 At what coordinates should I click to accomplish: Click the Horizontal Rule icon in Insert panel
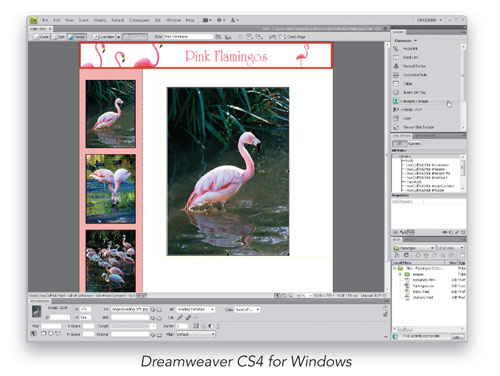(x=396, y=75)
